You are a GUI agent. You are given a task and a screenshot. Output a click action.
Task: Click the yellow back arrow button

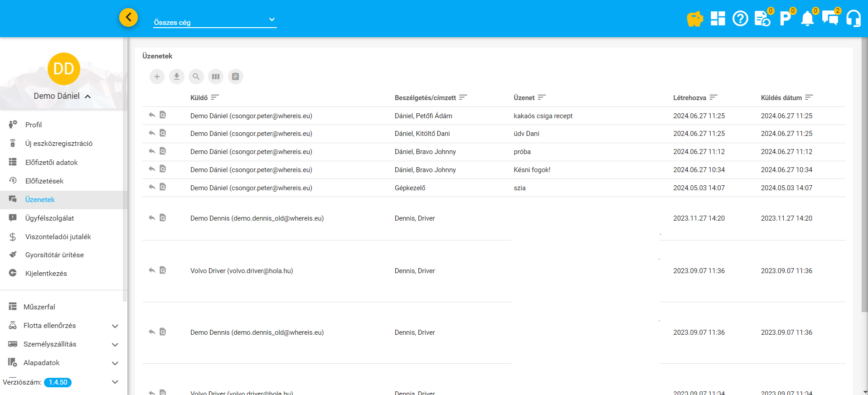point(129,18)
